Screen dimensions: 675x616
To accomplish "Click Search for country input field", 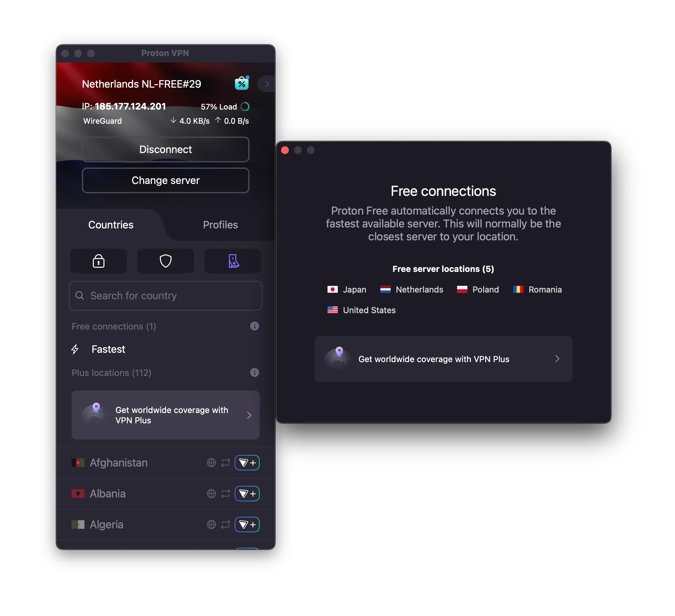I will pos(165,295).
